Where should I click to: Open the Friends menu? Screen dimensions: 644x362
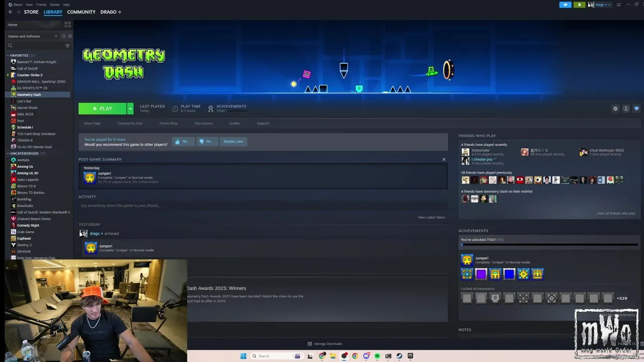(x=41, y=5)
